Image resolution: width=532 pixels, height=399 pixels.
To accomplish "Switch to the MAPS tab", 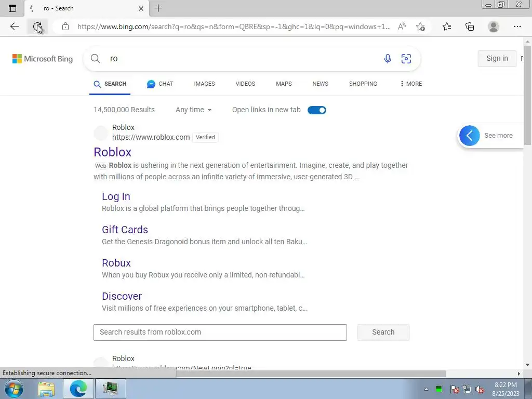I will click(x=284, y=84).
